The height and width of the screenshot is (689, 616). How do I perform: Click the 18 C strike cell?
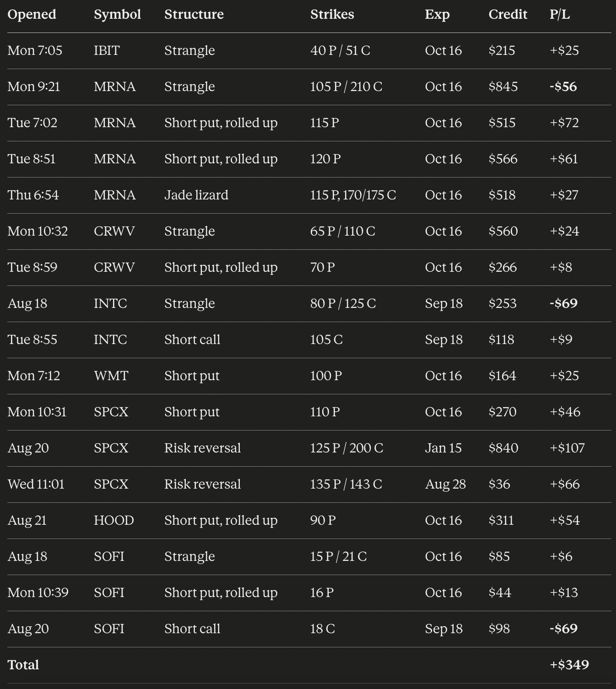coord(323,629)
